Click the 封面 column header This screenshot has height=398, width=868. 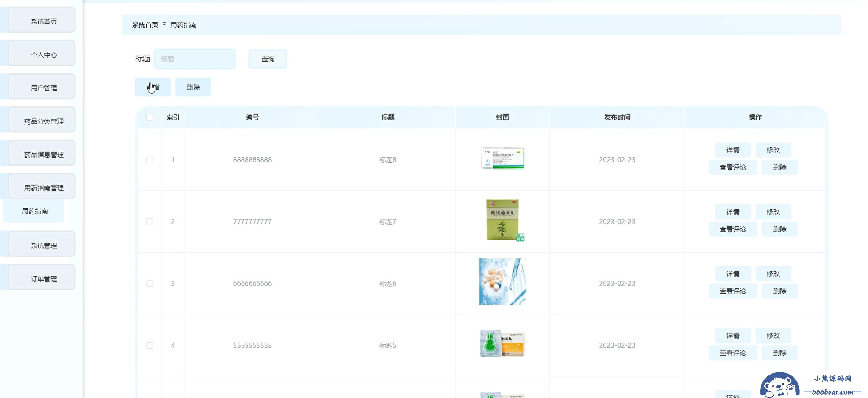(x=502, y=117)
